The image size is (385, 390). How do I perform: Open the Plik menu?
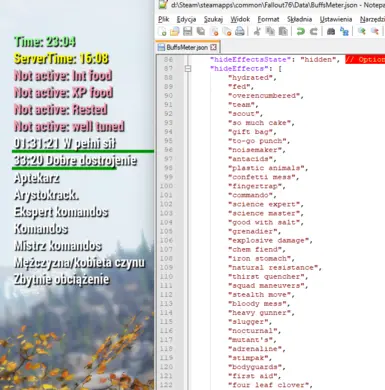[x=164, y=19]
